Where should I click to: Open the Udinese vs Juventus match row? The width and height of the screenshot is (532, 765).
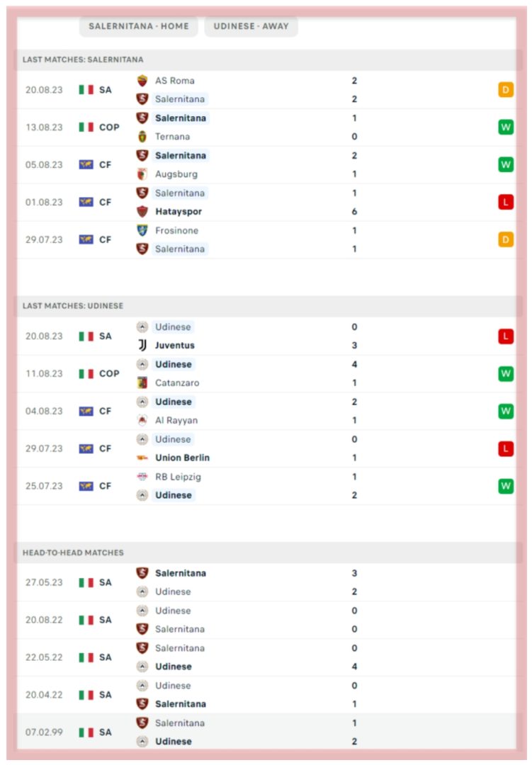tap(266, 336)
